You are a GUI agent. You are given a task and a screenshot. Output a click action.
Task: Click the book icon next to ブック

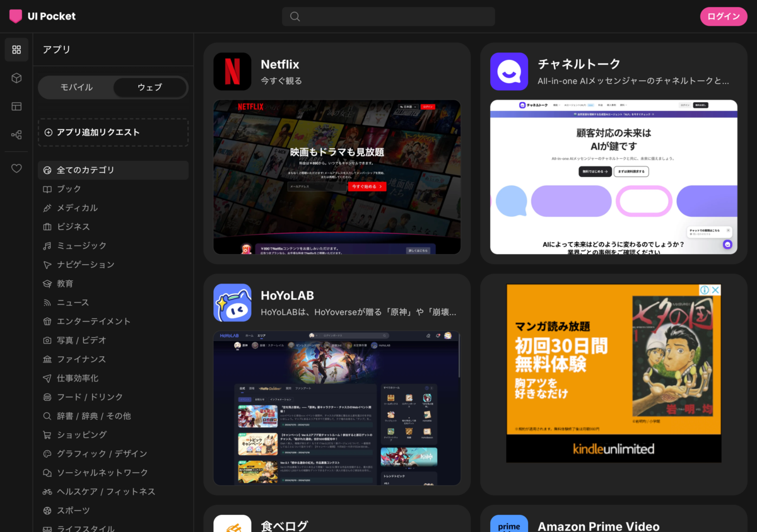(x=47, y=189)
